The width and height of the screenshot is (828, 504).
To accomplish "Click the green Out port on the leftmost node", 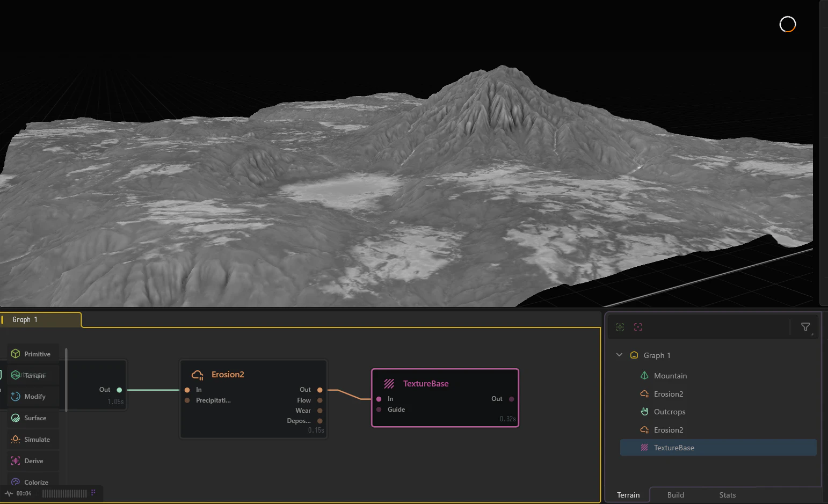I will [119, 390].
